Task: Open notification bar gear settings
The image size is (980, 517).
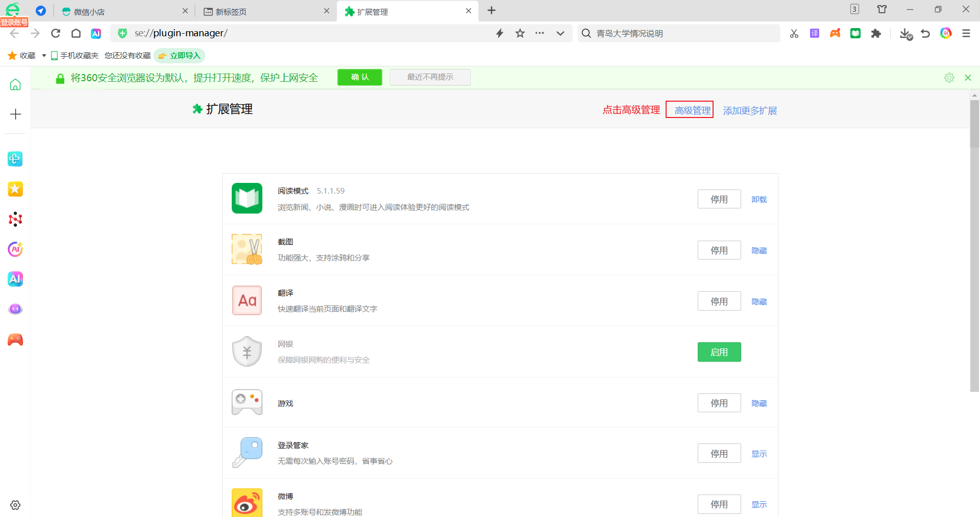Action: click(x=949, y=78)
